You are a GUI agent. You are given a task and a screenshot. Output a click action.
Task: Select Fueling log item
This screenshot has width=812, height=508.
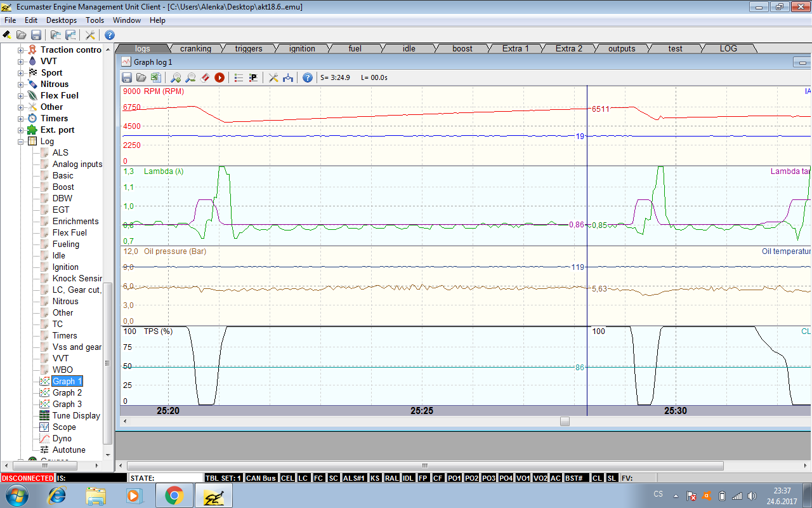pyautogui.click(x=66, y=244)
